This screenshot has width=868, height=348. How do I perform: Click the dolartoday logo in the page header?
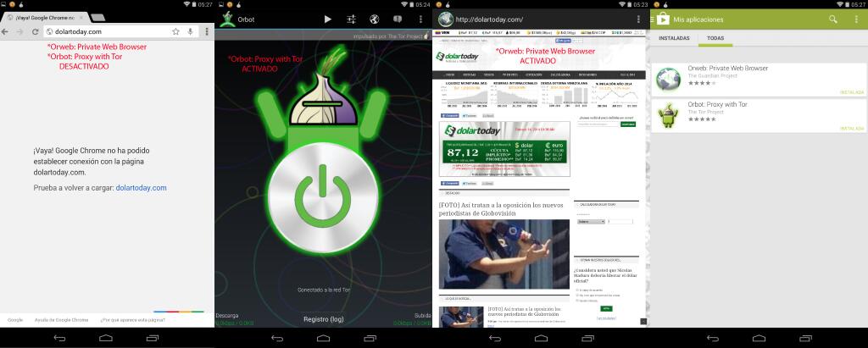point(457,56)
